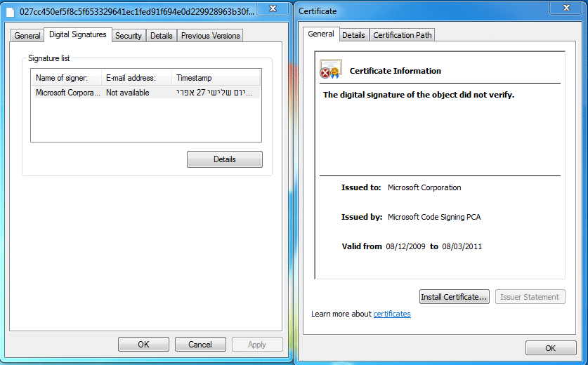Close the file properties window
Screen dimensions: 588x365
273,8
